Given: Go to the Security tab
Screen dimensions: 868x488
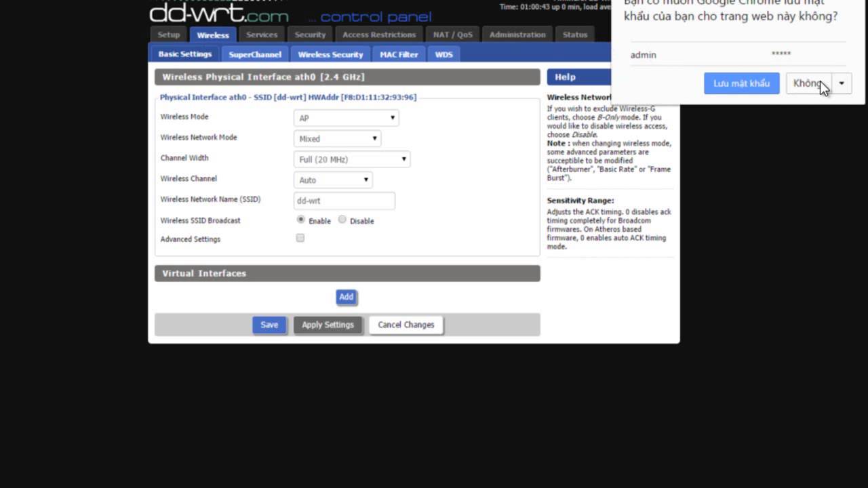Looking at the screenshot, I should (x=311, y=35).
